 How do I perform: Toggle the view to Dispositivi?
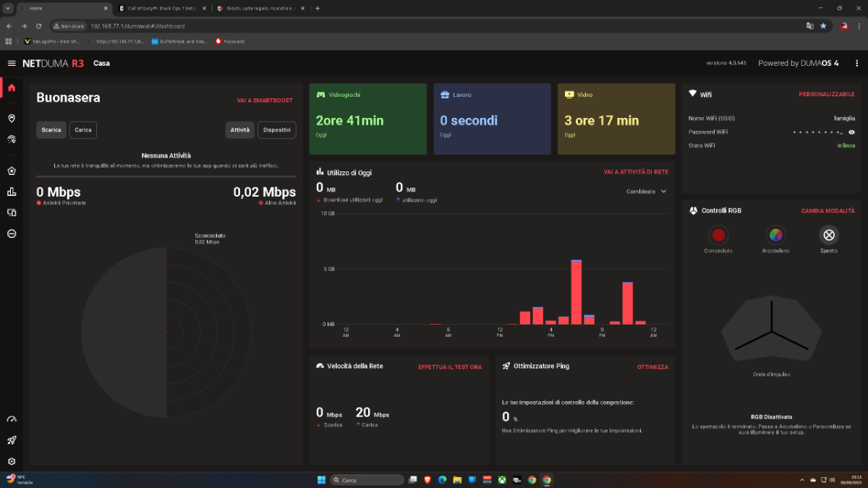[276, 130]
